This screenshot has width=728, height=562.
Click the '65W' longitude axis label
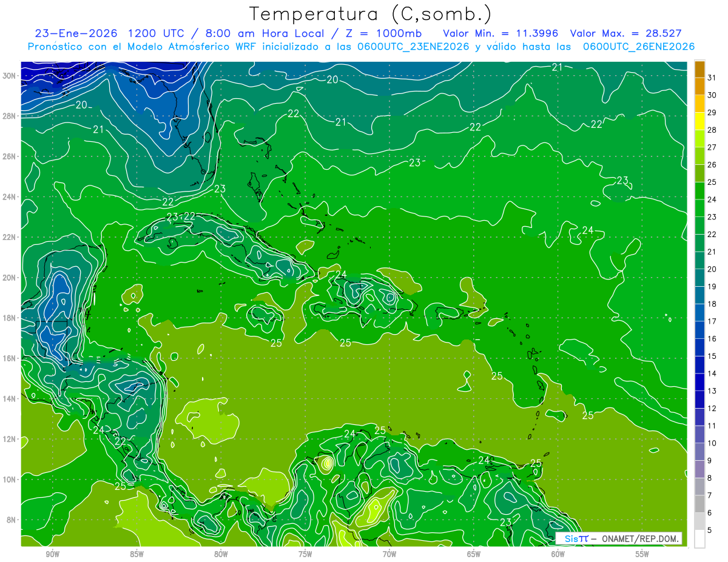[x=474, y=554]
